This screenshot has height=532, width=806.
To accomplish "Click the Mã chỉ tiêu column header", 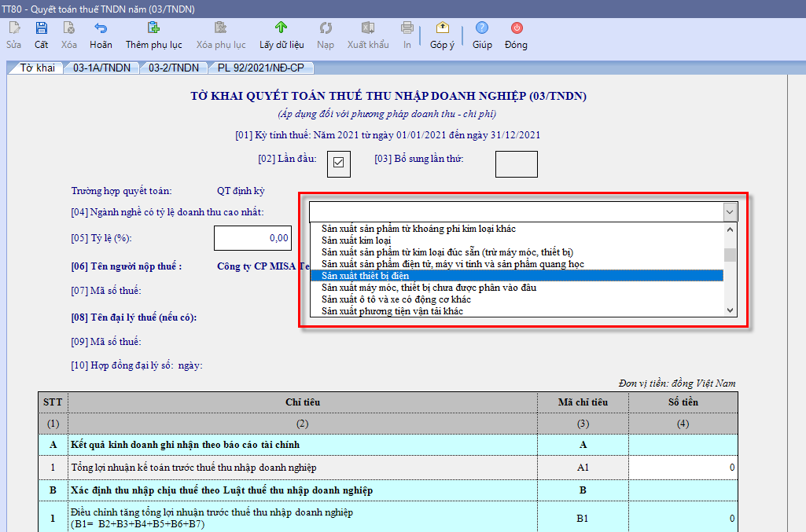I will (x=583, y=402).
